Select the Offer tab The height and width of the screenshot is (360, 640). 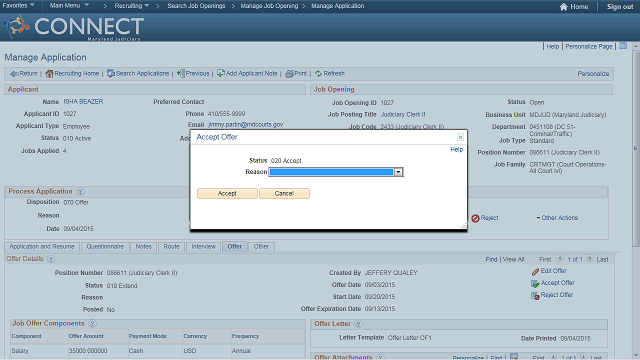click(x=235, y=247)
